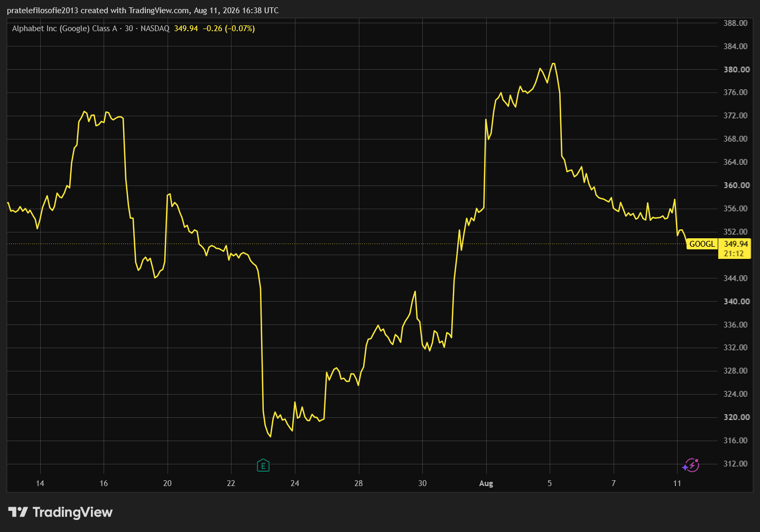Click the 24 date label on time axis
This screenshot has width=760, height=532.
[x=295, y=483]
